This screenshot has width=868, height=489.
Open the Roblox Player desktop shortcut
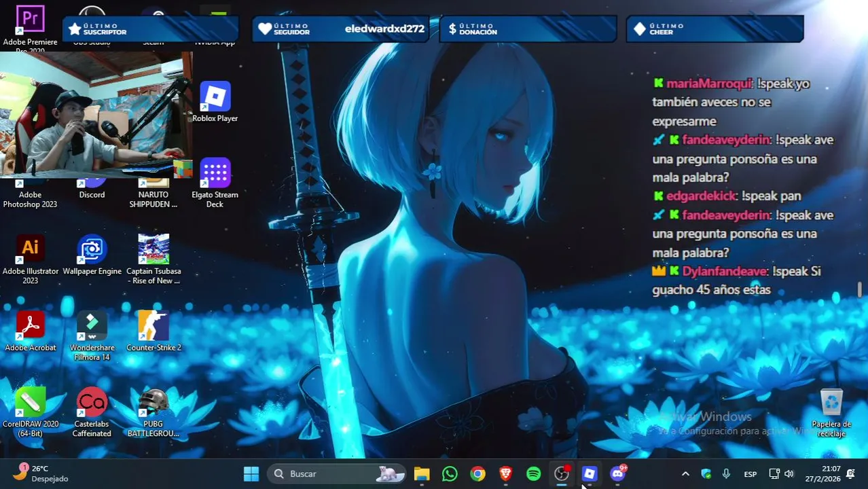pyautogui.click(x=215, y=102)
